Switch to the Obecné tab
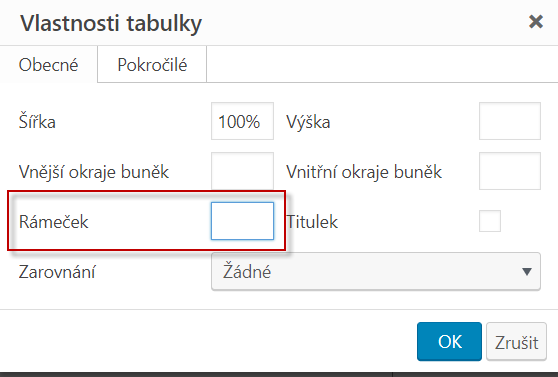This screenshot has height=377, width=558. [48, 65]
